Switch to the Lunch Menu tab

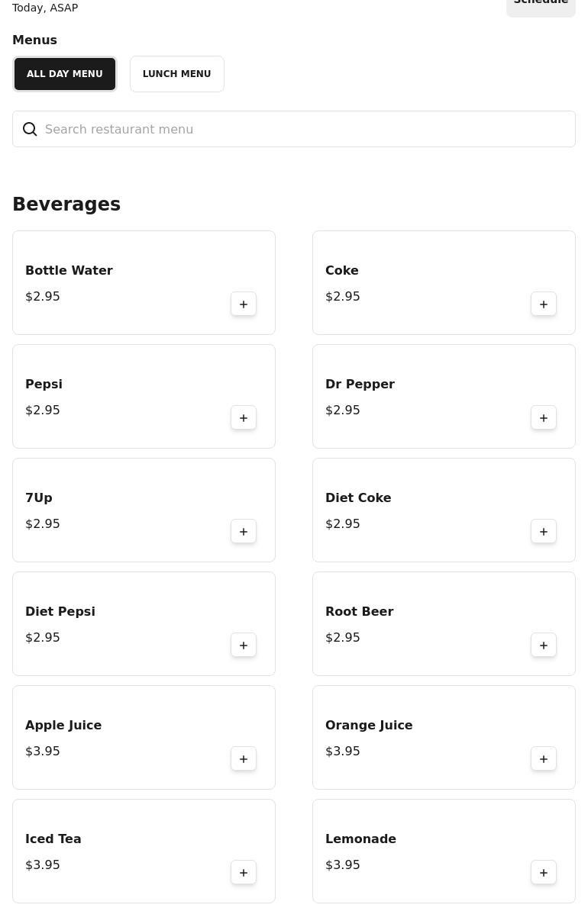coord(177,74)
